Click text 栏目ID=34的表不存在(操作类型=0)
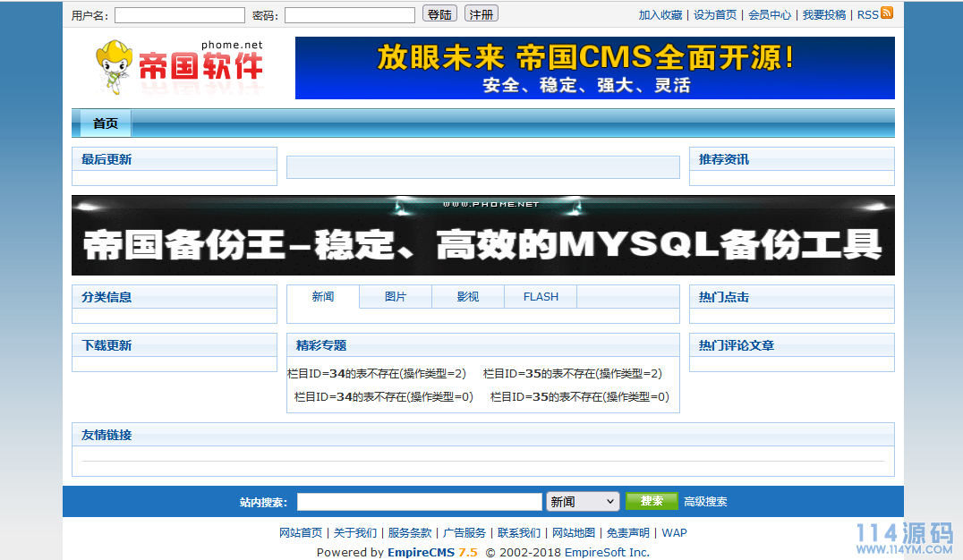 point(384,396)
